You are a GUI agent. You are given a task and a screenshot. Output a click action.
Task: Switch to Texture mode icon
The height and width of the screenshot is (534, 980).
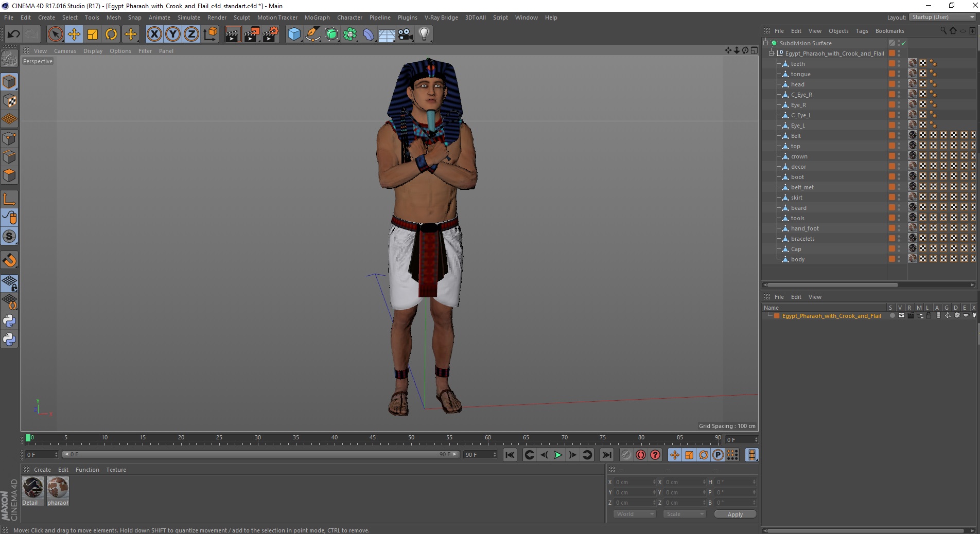point(9,101)
